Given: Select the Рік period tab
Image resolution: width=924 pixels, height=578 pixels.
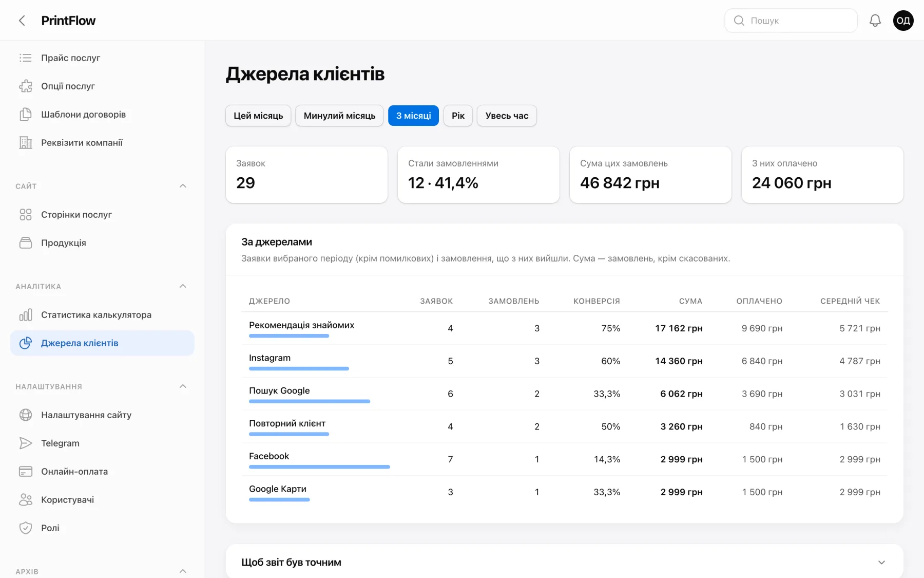Looking at the screenshot, I should (458, 116).
